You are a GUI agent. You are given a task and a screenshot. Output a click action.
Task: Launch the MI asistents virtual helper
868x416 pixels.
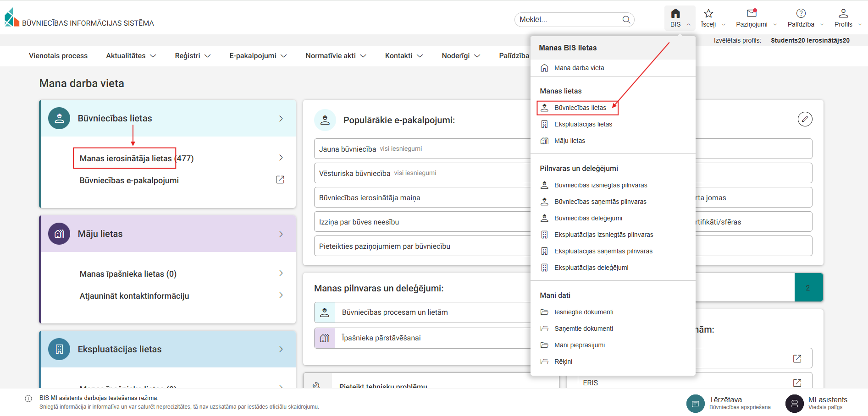click(794, 404)
